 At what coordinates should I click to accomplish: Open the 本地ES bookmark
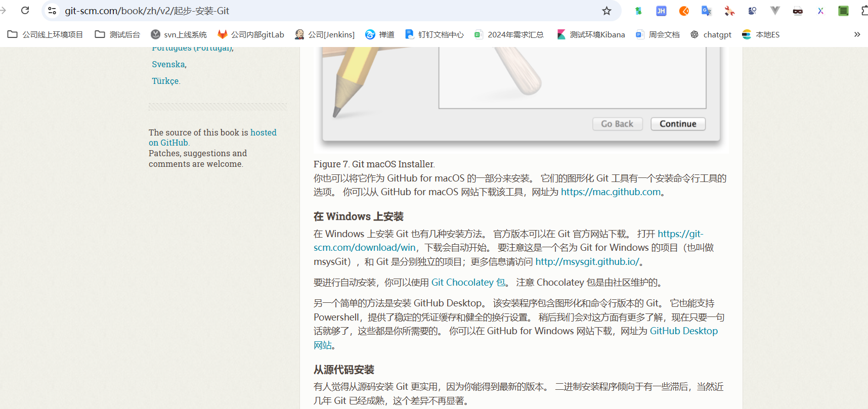(761, 34)
